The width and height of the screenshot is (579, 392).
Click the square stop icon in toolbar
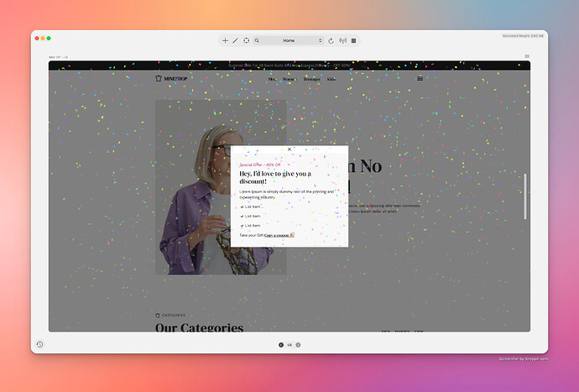tap(353, 40)
